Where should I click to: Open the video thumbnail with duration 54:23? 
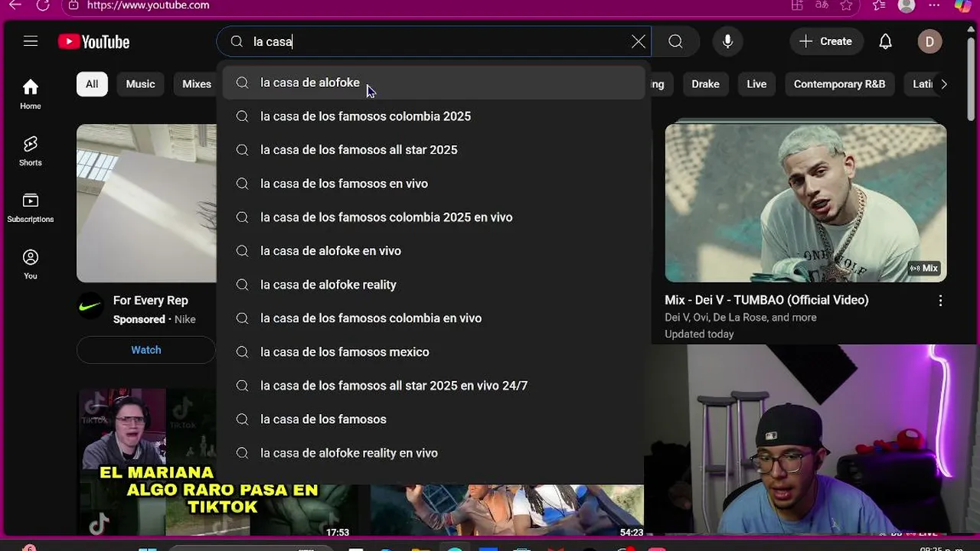tap(507, 510)
